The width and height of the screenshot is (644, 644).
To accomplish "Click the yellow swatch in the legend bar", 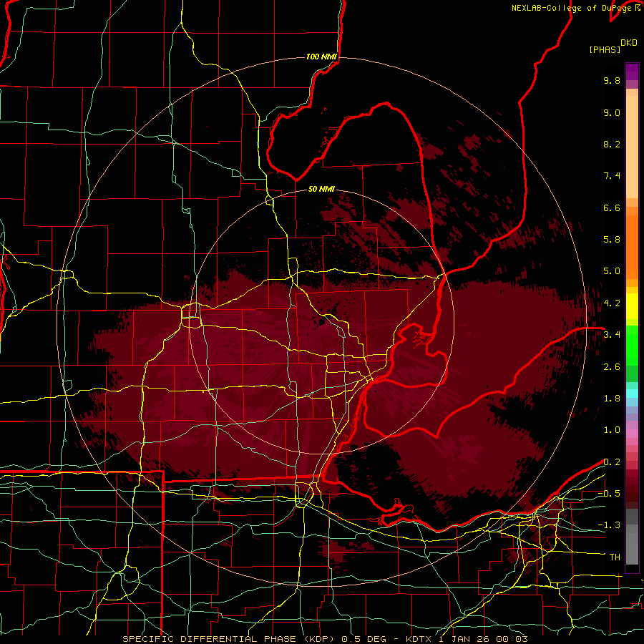I will 632,306.
